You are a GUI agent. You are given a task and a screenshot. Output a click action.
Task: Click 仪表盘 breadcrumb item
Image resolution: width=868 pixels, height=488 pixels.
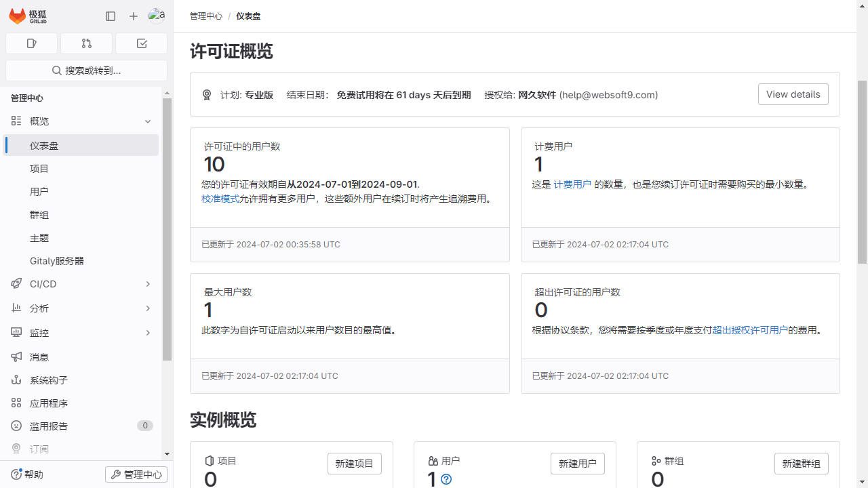click(248, 16)
